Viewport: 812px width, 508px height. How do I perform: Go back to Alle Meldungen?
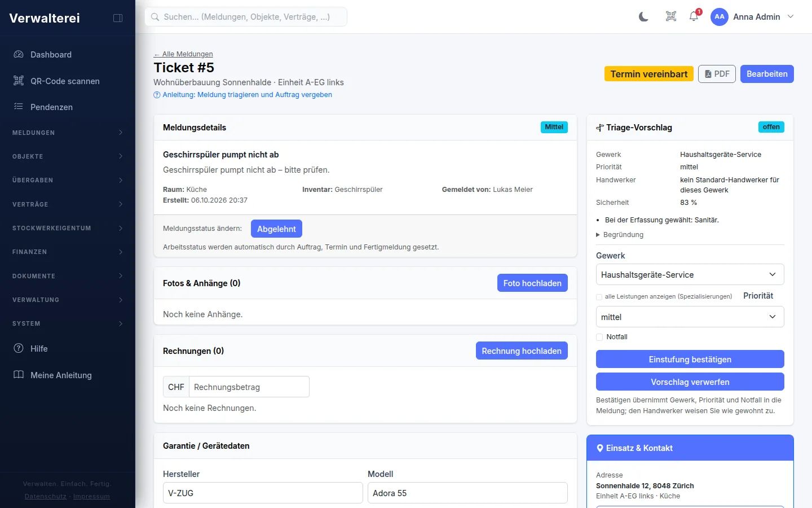pyautogui.click(x=183, y=54)
